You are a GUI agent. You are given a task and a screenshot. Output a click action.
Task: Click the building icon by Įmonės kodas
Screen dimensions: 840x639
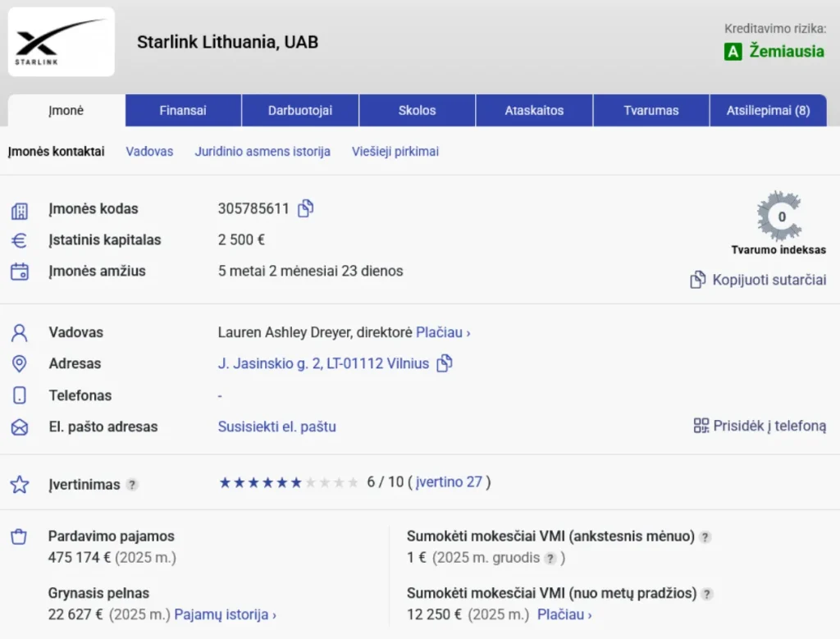[20, 211]
